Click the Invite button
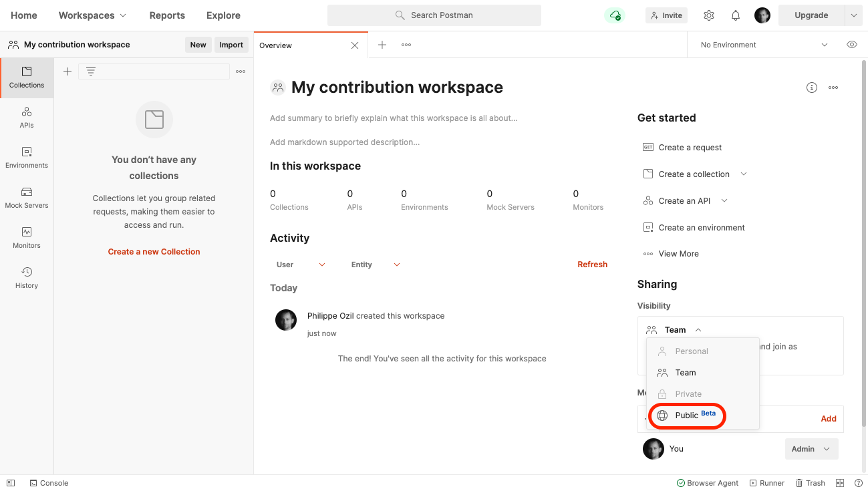The height and width of the screenshot is (491, 868). coord(666,15)
